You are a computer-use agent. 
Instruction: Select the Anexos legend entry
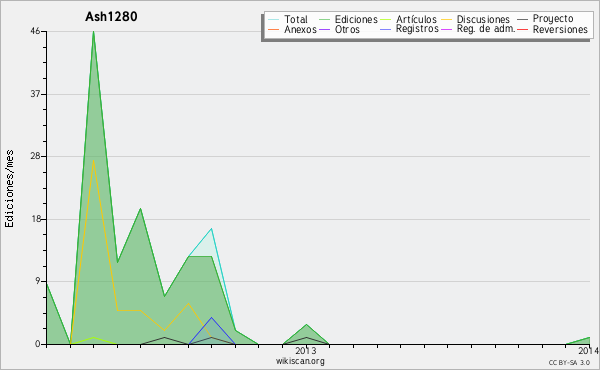pos(300,29)
